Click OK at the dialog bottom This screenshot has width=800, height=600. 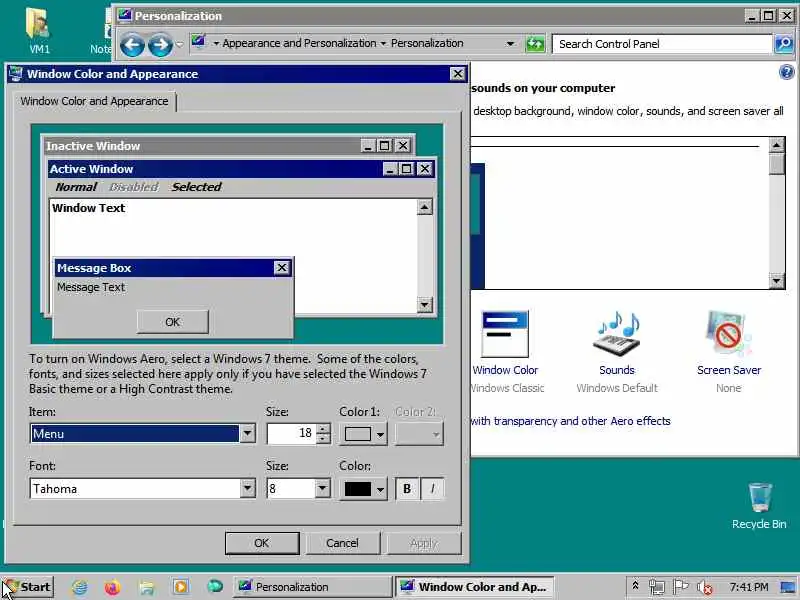262,543
